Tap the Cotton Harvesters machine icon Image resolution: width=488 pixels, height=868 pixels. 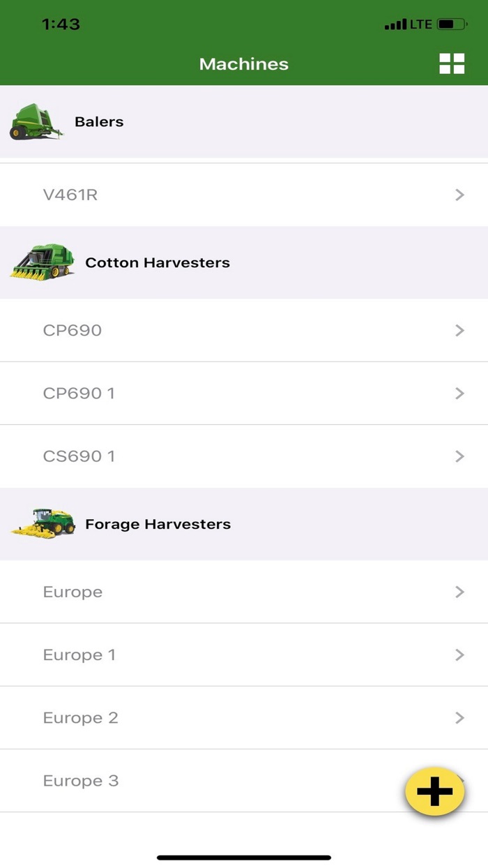pos(42,262)
